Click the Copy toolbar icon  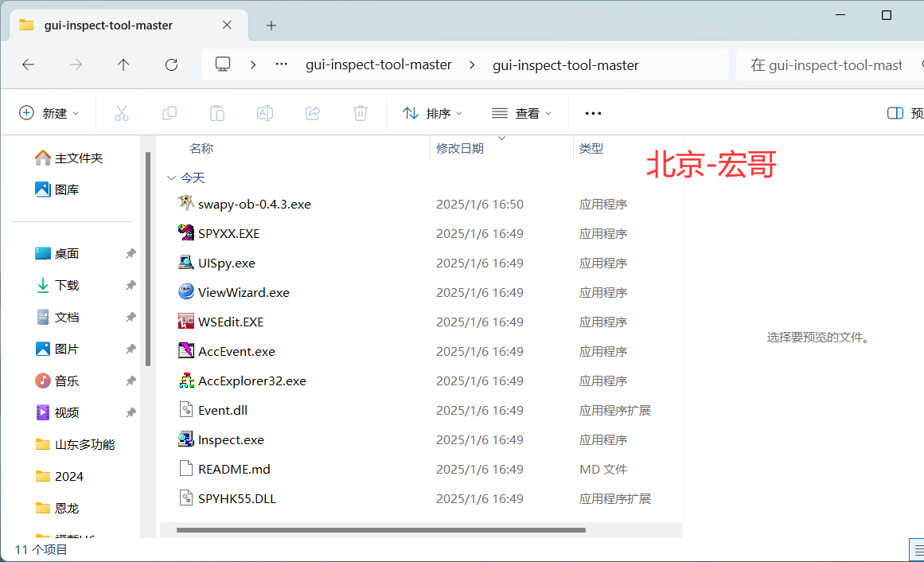[x=170, y=113]
